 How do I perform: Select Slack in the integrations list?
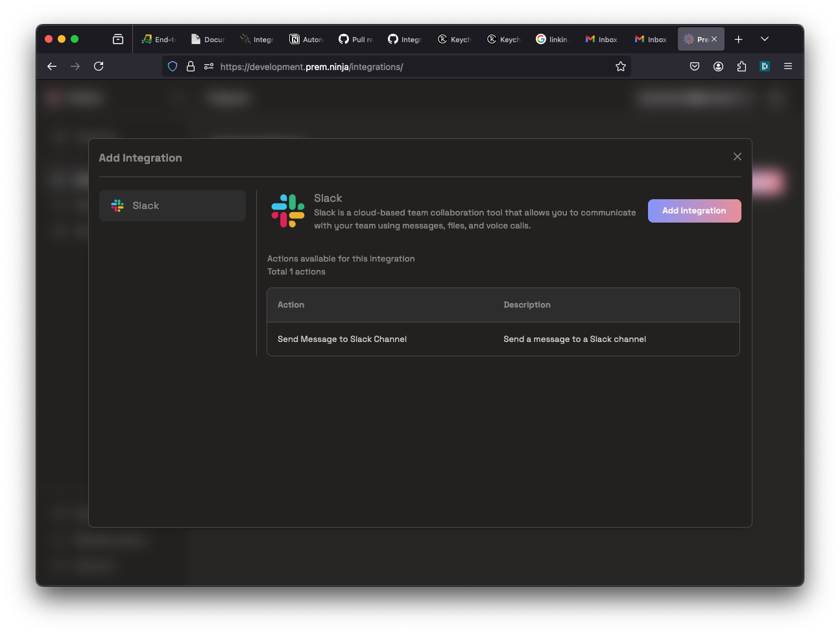tap(173, 206)
